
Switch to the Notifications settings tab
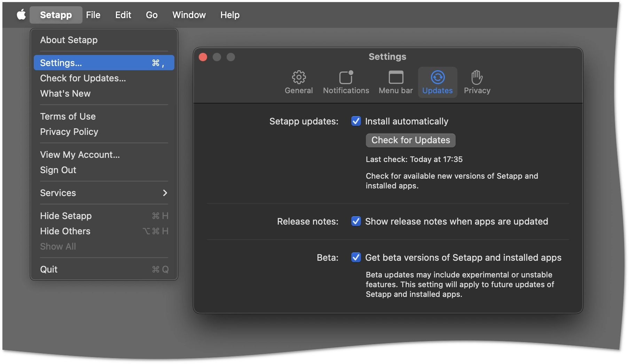point(346,82)
